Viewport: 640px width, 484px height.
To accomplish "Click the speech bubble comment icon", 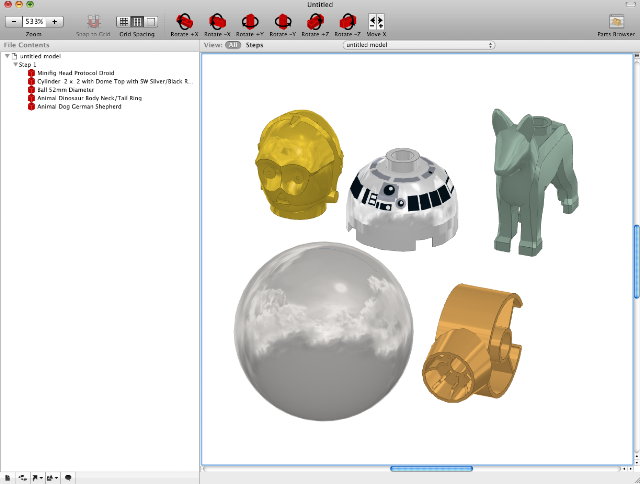I will coord(68,477).
